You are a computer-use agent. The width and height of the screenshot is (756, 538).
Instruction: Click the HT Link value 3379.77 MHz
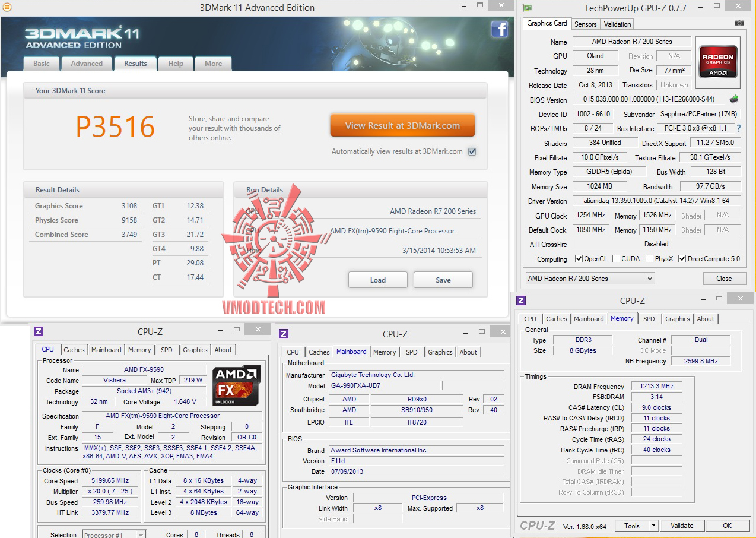[x=110, y=513]
